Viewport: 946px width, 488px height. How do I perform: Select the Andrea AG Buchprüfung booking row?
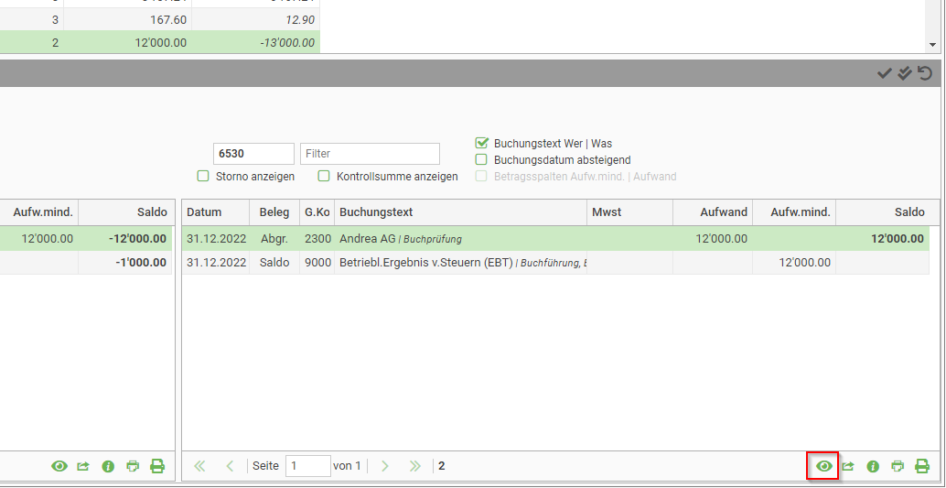point(555,239)
